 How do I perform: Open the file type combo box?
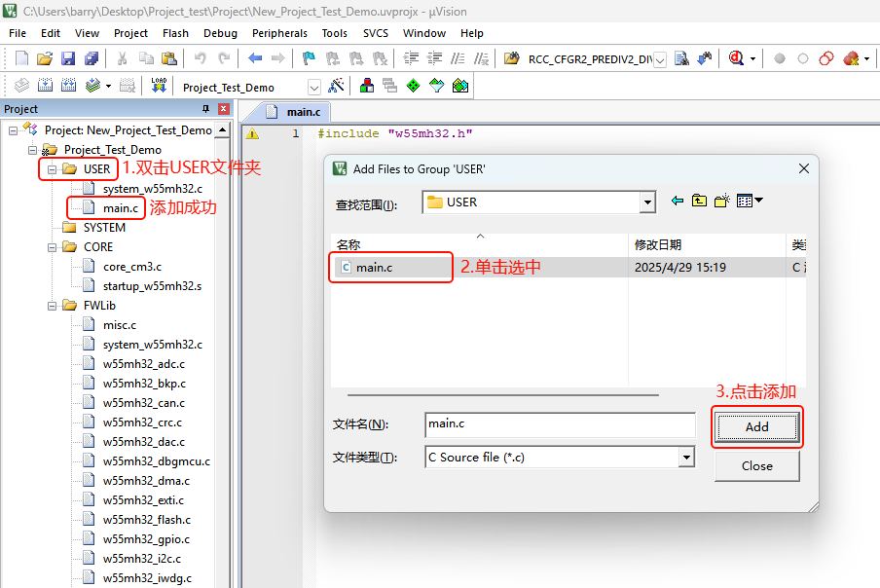click(x=686, y=457)
